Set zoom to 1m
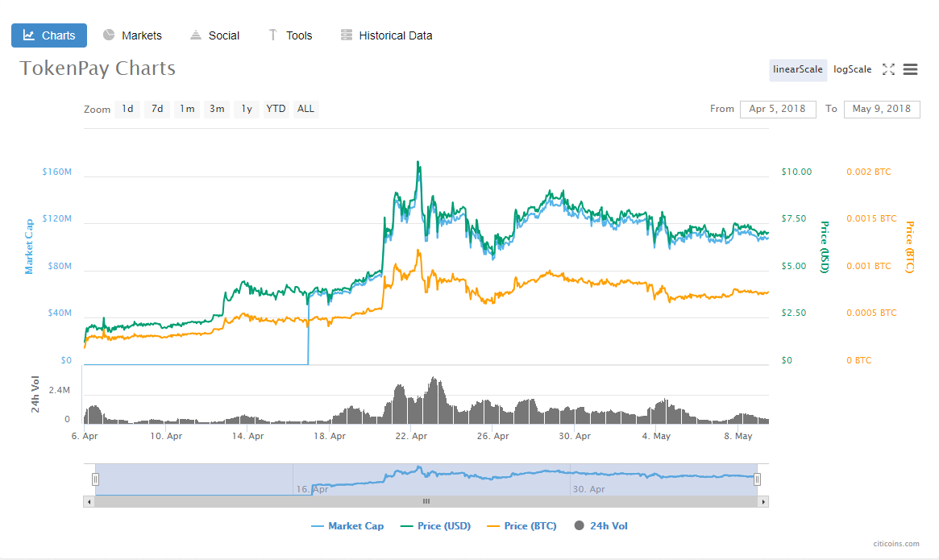The height and width of the screenshot is (560, 939). 187,109
